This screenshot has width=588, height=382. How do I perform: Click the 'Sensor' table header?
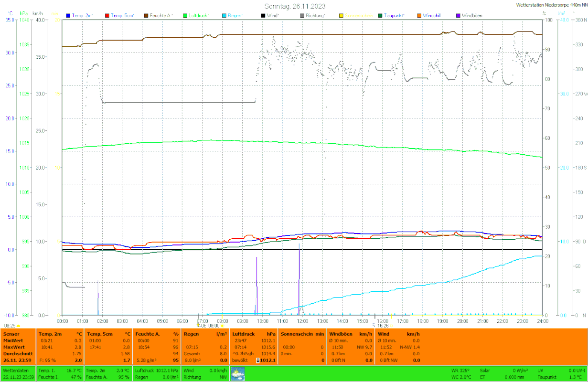pos(11,334)
